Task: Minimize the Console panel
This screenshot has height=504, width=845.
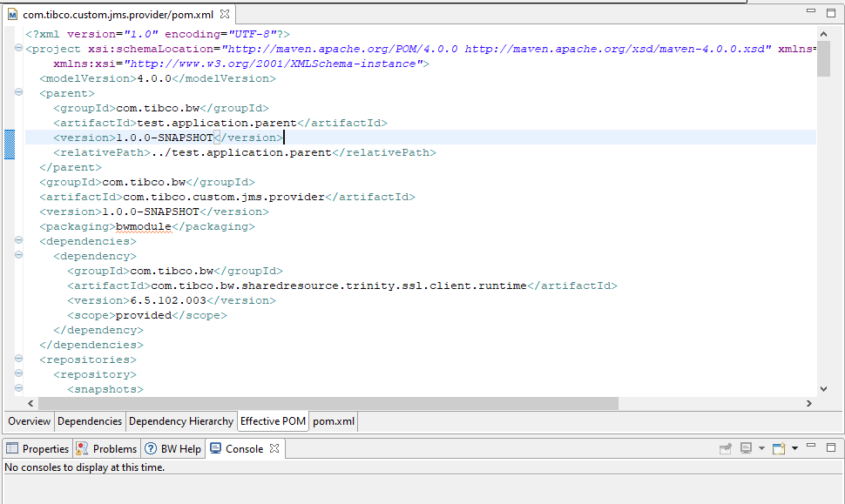Action: (811, 446)
